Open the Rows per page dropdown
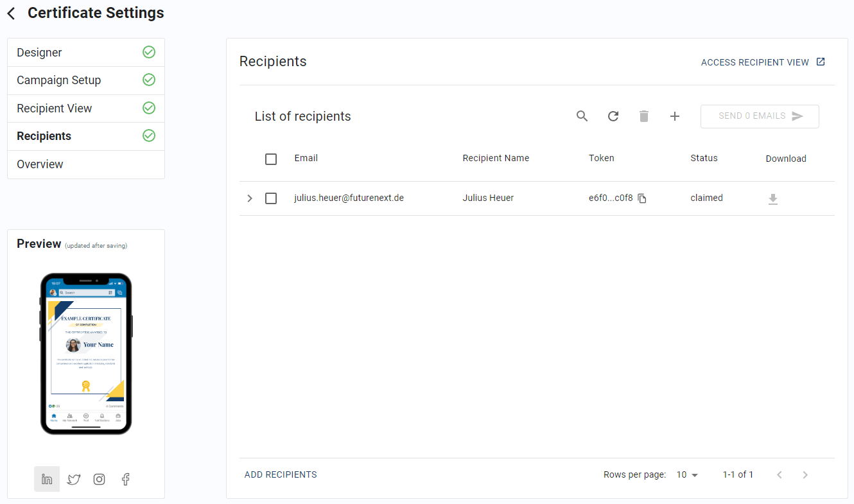This screenshot has height=504, width=854. [x=687, y=474]
